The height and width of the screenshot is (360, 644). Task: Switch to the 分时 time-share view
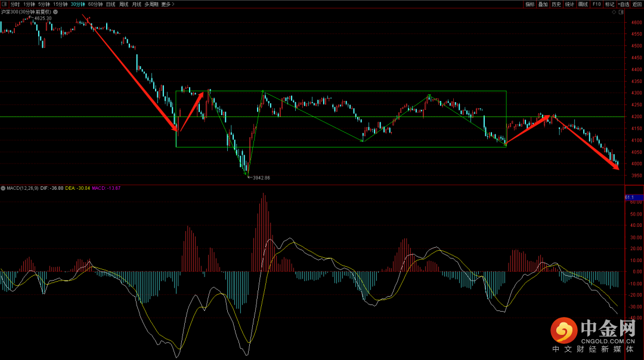click(x=15, y=4)
